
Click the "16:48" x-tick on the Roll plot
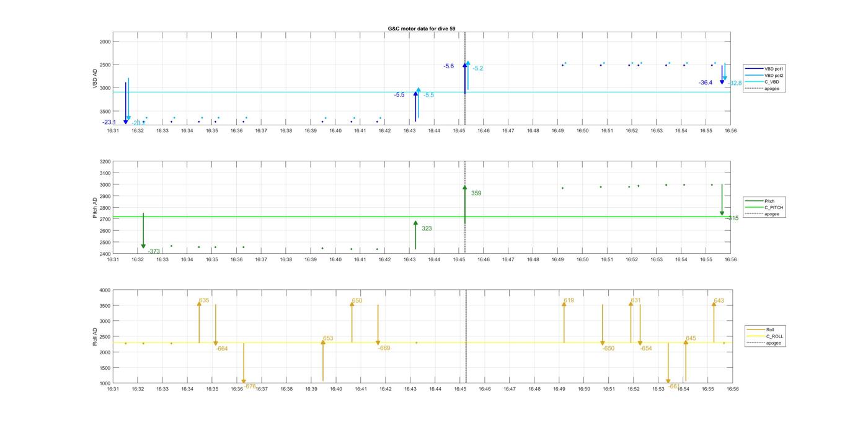(x=534, y=389)
